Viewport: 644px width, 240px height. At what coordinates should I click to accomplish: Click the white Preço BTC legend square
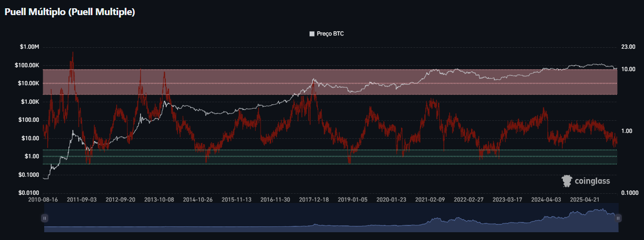coord(312,34)
